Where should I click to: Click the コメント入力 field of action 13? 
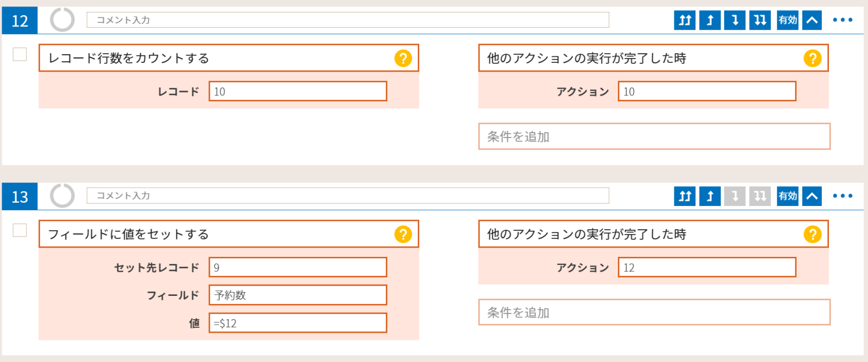tap(348, 196)
